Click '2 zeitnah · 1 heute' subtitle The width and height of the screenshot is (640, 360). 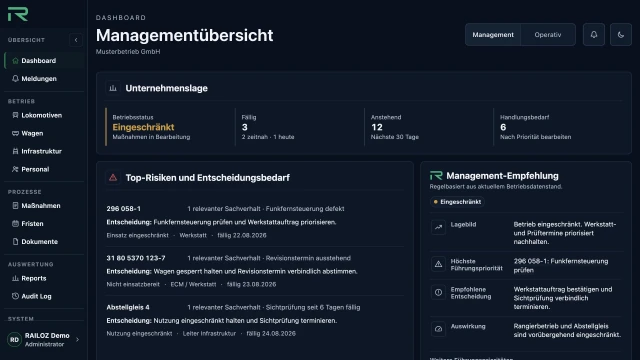tap(268, 137)
